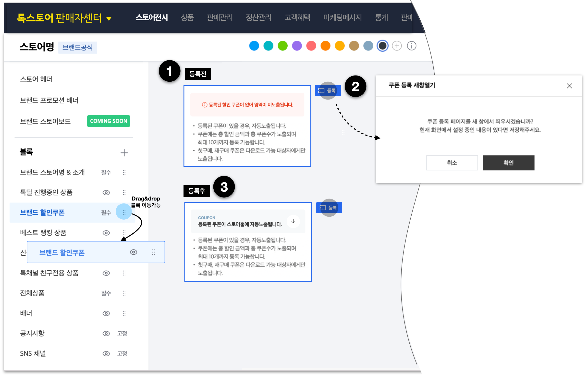This screenshot has height=376, width=588.
Task: Grab the drag handle of 톡딜 진행중인 상품
Action: tap(124, 192)
